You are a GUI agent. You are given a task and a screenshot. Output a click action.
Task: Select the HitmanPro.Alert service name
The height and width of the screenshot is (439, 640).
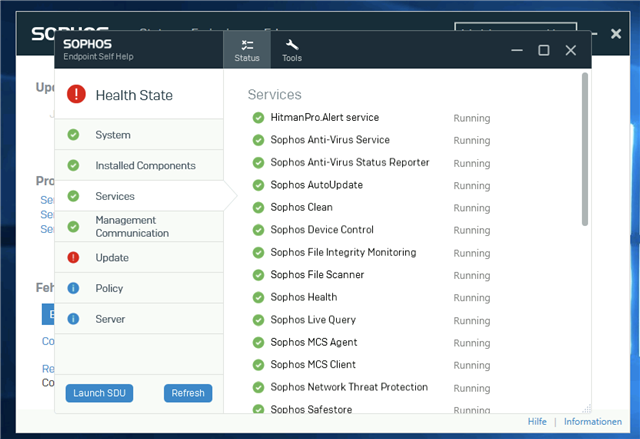click(324, 118)
